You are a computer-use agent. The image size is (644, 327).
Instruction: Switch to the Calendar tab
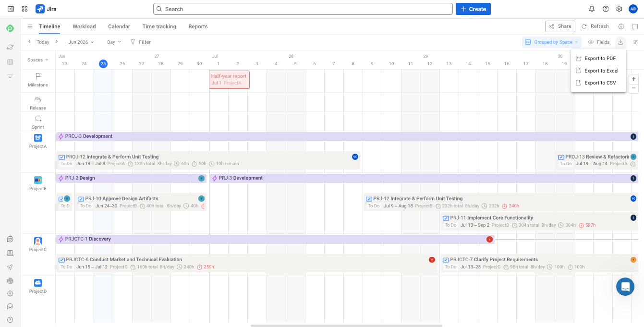coord(119,26)
